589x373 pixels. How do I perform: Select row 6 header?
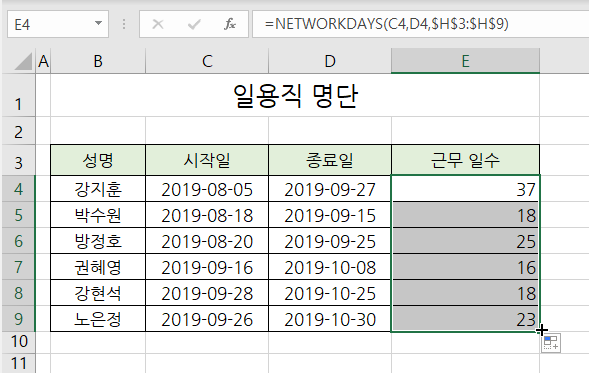click(x=19, y=240)
